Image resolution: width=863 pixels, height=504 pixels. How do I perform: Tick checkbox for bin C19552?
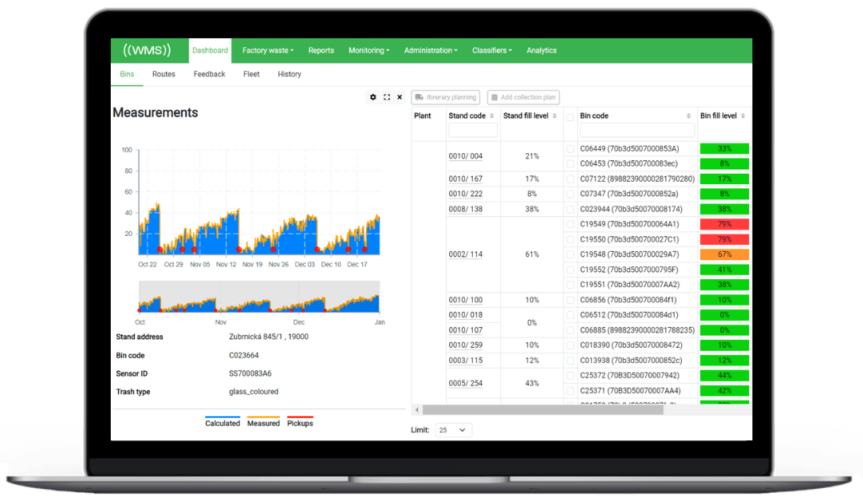[570, 270]
